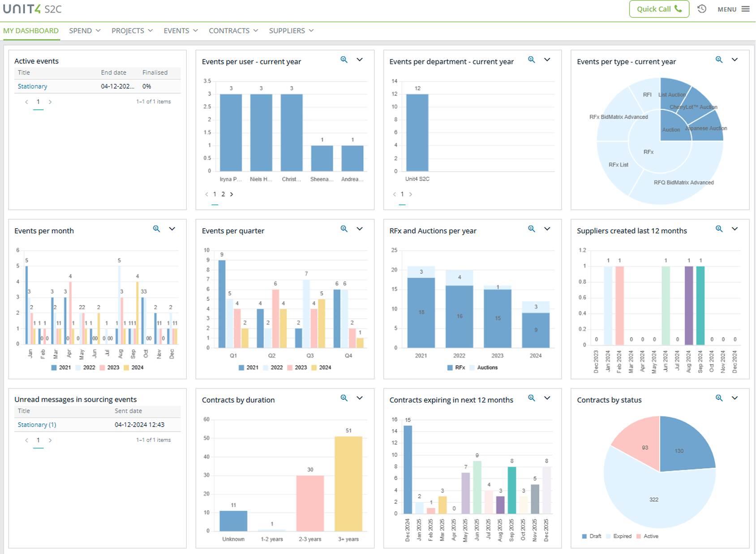Magnify the Contracts by duration chart
The image size is (756, 554).
(x=344, y=398)
